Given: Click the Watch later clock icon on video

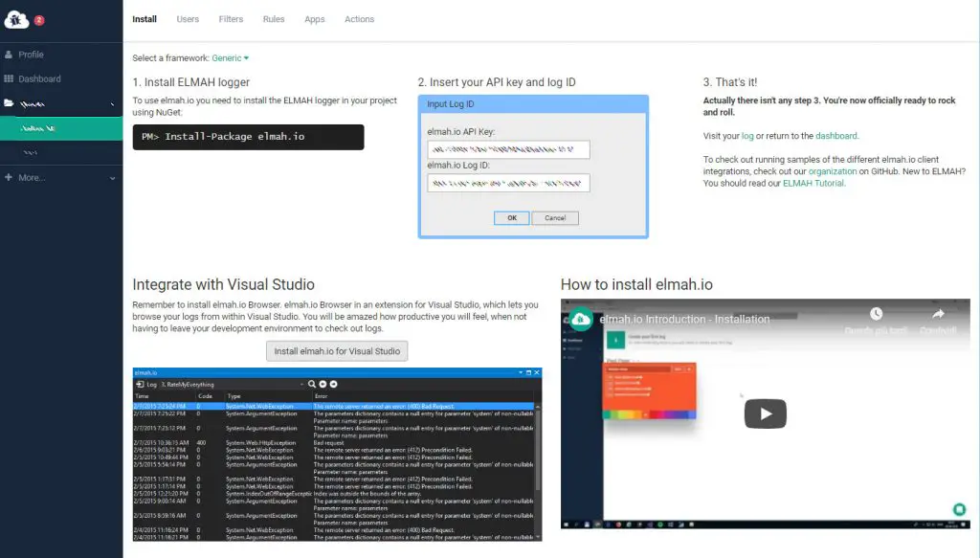Looking at the screenshot, I should click(877, 314).
